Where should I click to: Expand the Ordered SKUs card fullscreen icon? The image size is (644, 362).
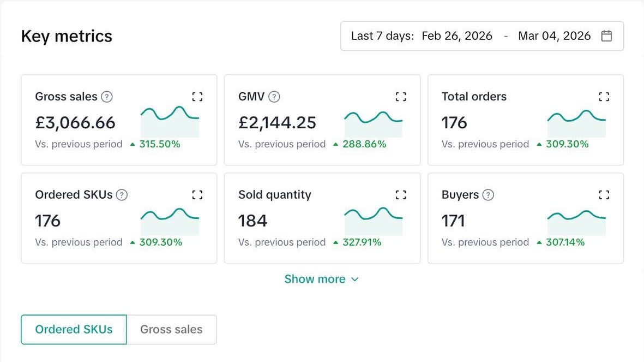[197, 195]
